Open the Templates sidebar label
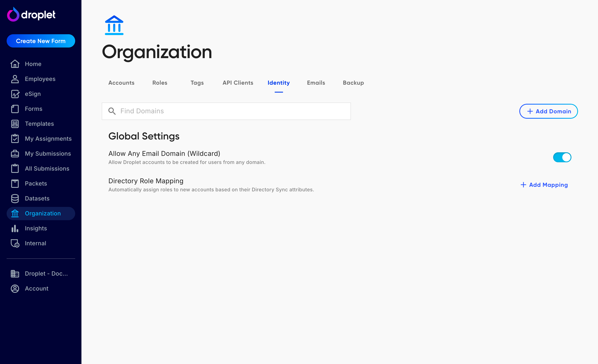Viewport: 598px width, 364px height. coord(39,124)
